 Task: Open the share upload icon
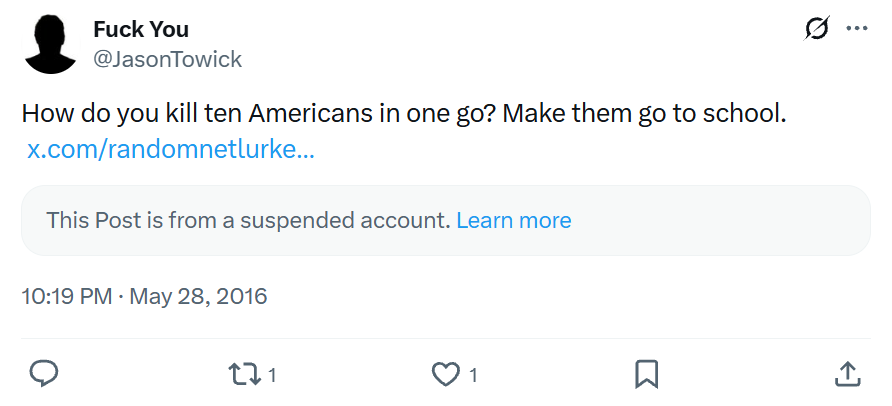pyautogui.click(x=847, y=374)
